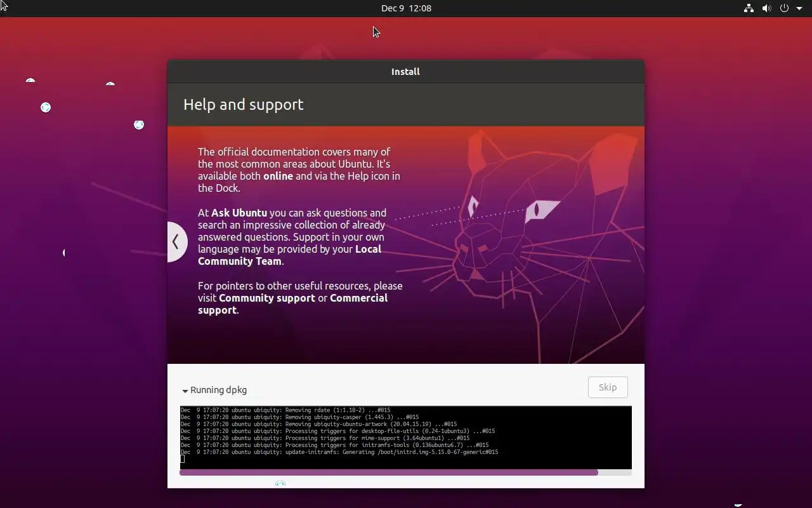Open the online documentation link
Screen dimensions: 812x508
tap(278, 176)
